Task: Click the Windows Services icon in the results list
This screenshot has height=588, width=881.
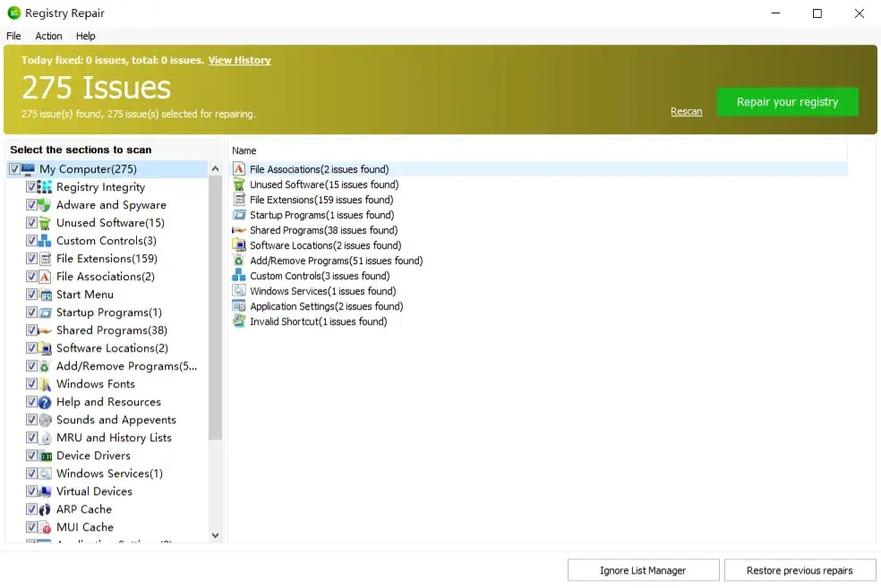Action: click(239, 291)
